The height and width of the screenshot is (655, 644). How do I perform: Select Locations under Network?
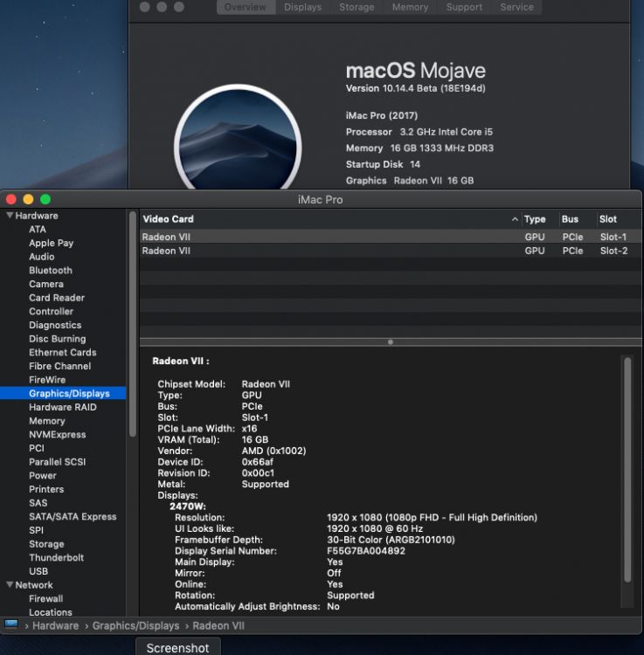point(51,612)
